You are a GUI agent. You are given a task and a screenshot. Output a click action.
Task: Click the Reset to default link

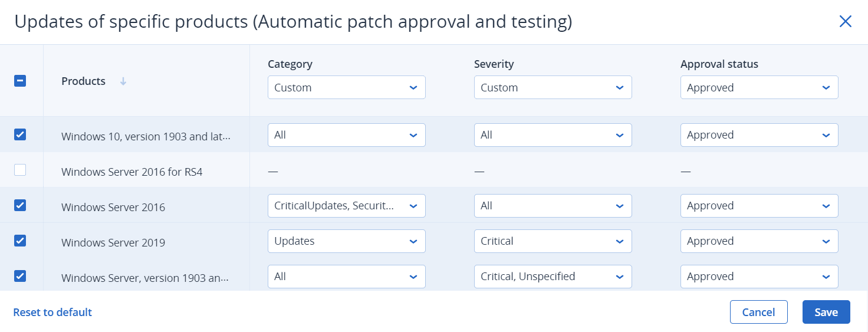pos(52,312)
